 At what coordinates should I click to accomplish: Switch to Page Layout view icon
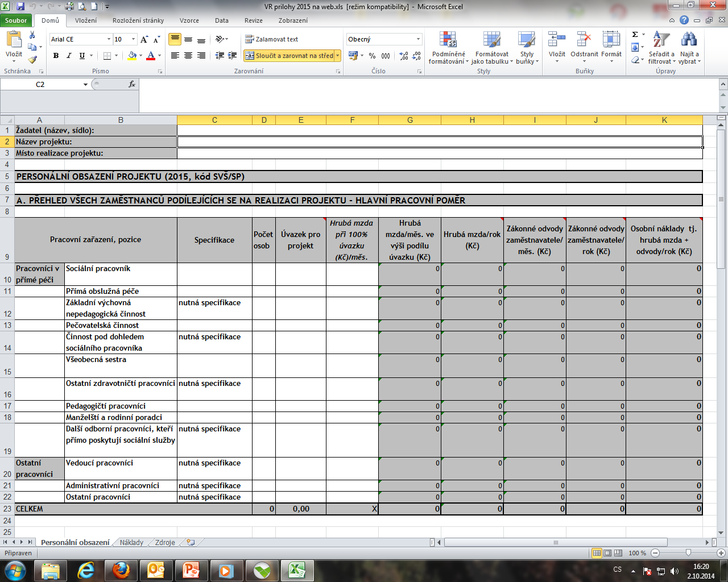[x=607, y=553]
